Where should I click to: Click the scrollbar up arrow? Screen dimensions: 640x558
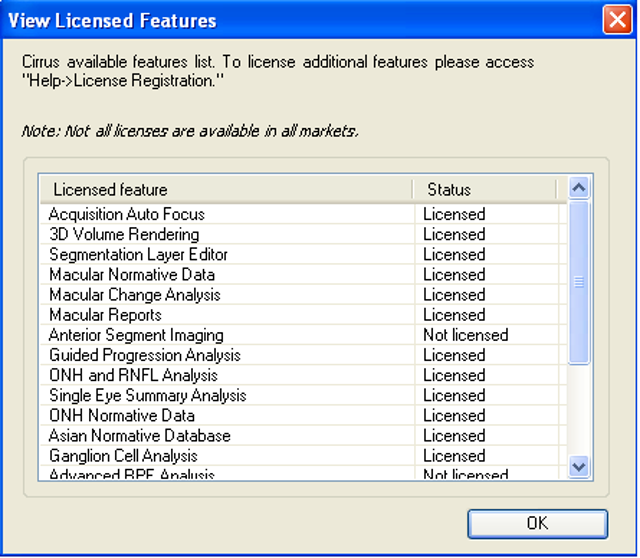(x=579, y=188)
